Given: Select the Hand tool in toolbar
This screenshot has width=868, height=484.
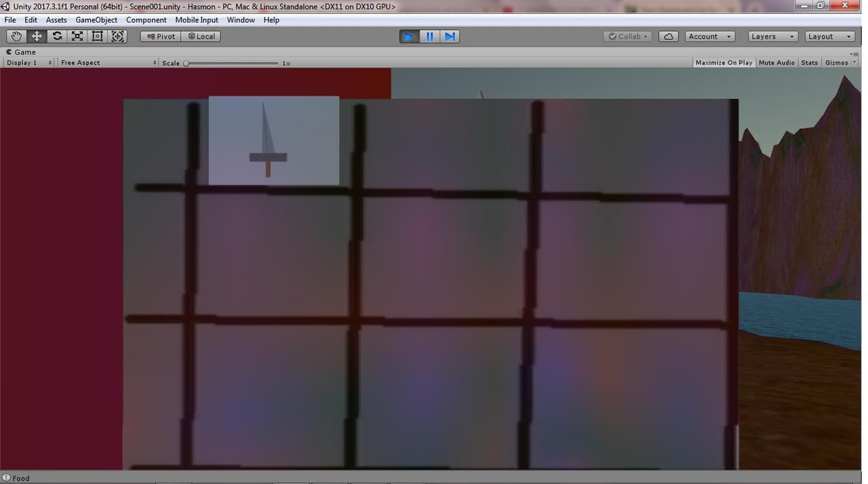Looking at the screenshot, I should [16, 37].
